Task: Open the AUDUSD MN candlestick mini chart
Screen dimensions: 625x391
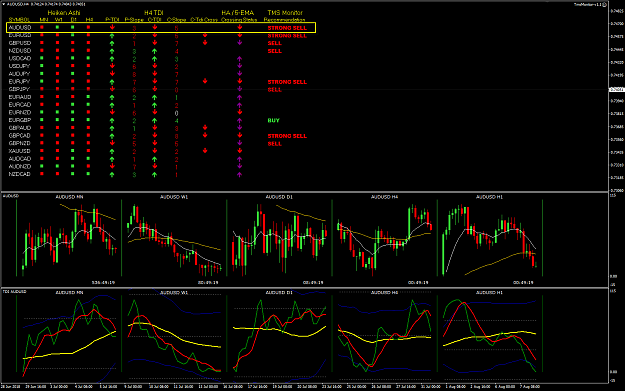Action: coord(69,239)
